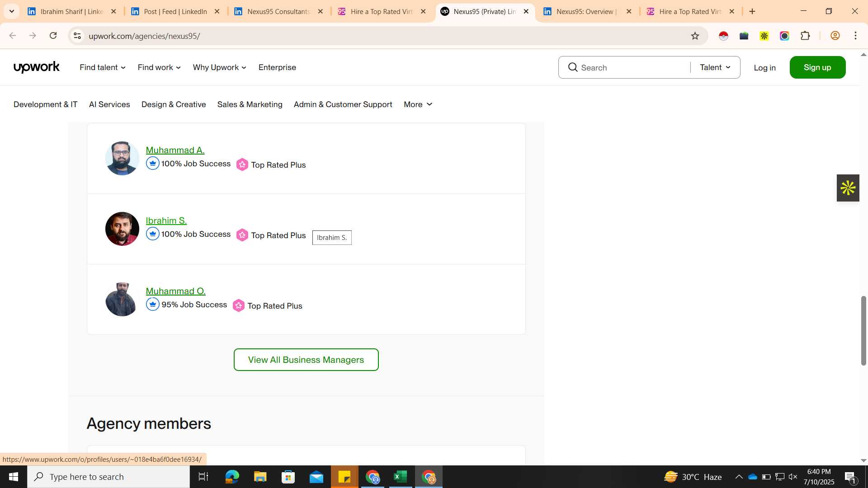Viewport: 868px width, 488px height.
Task: Click Windows taskbar search box
Action: tap(108, 477)
